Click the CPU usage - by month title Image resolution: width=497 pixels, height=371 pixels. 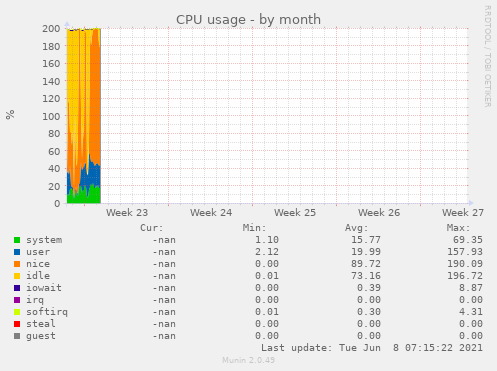coord(248,20)
